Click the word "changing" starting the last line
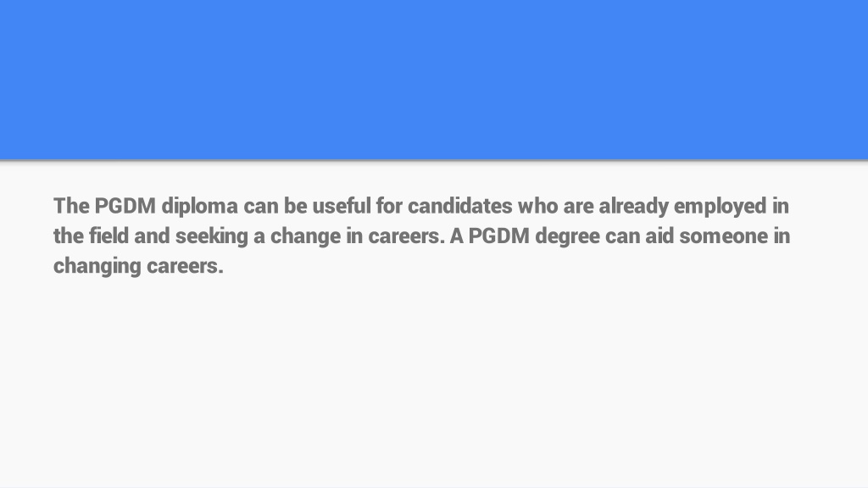 pyautogui.click(x=97, y=266)
